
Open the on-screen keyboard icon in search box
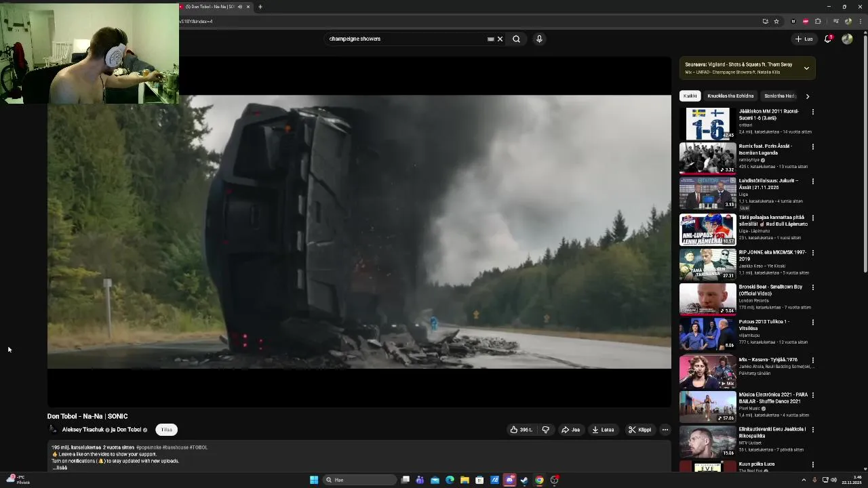[490, 39]
